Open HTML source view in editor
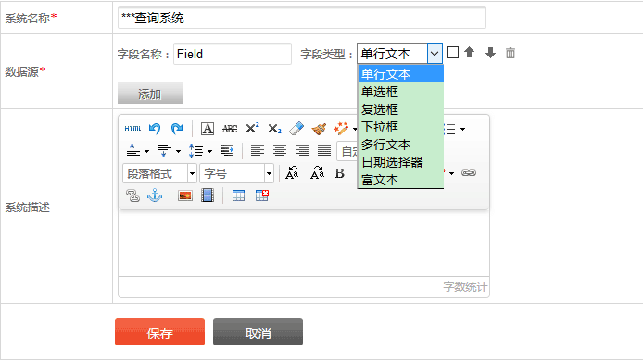This screenshot has height=364, width=643. pos(132,129)
